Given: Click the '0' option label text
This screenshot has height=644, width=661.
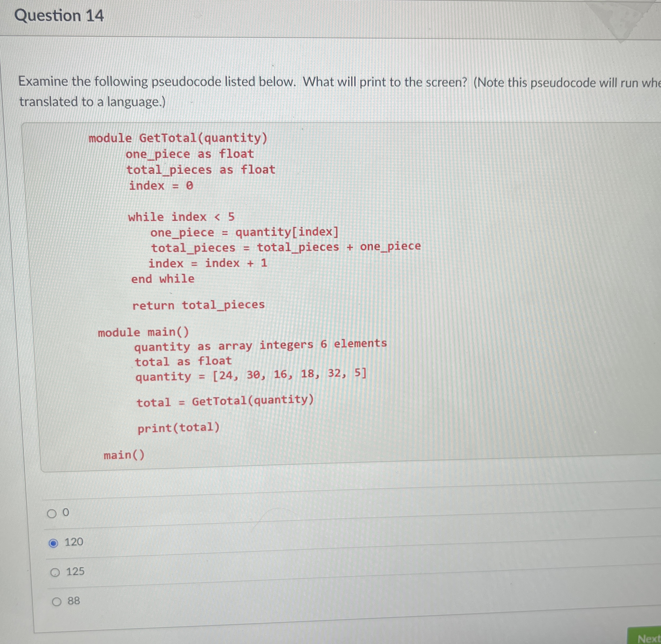Looking at the screenshot, I should click(x=66, y=513).
